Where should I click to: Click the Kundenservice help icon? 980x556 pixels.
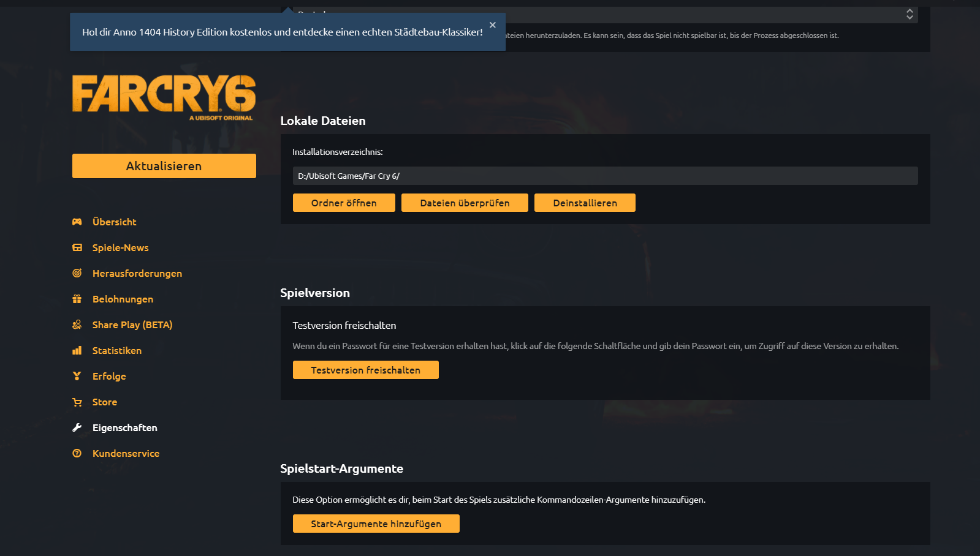[77, 453]
